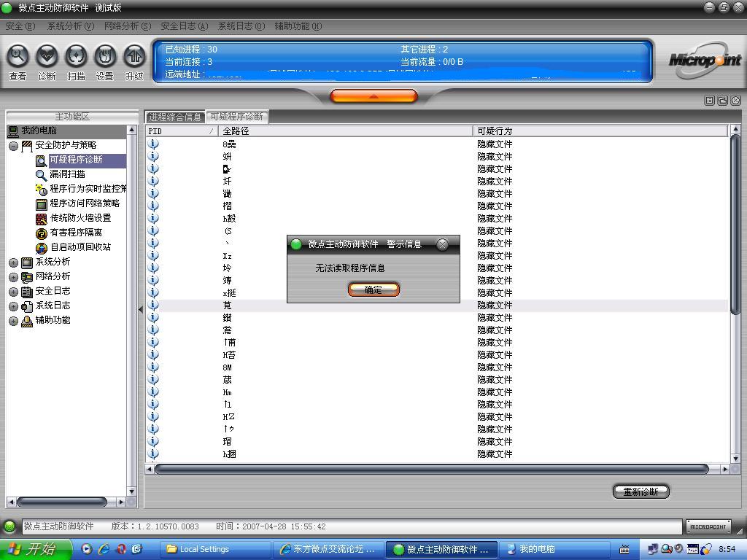Expand the 系统日志 tree node
Viewport: 747px width, 560px height.
(13, 307)
